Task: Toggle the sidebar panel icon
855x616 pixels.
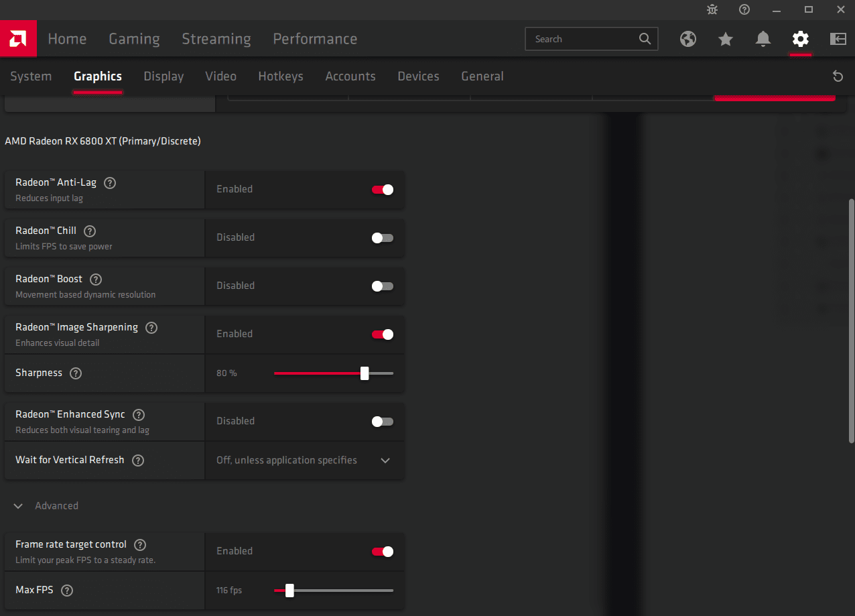Action: point(838,39)
